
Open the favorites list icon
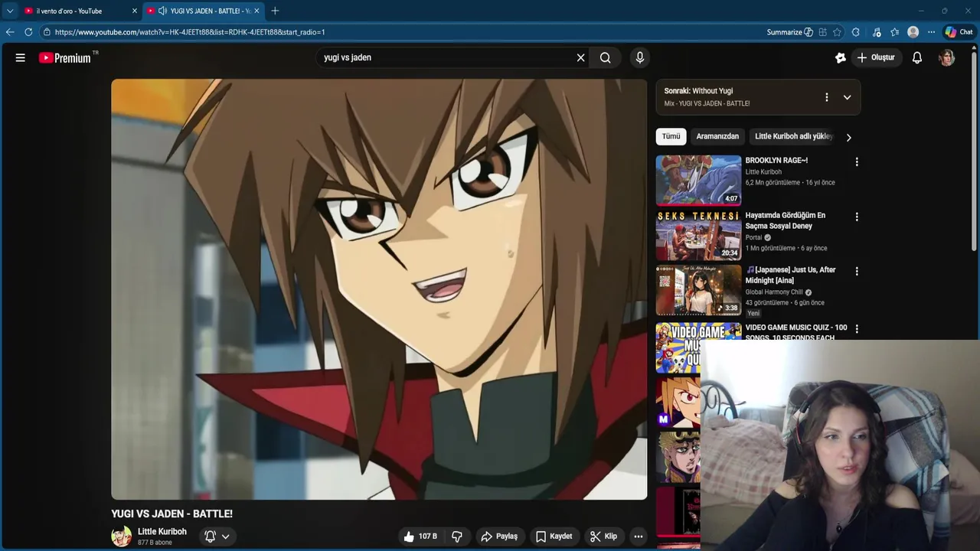point(894,32)
